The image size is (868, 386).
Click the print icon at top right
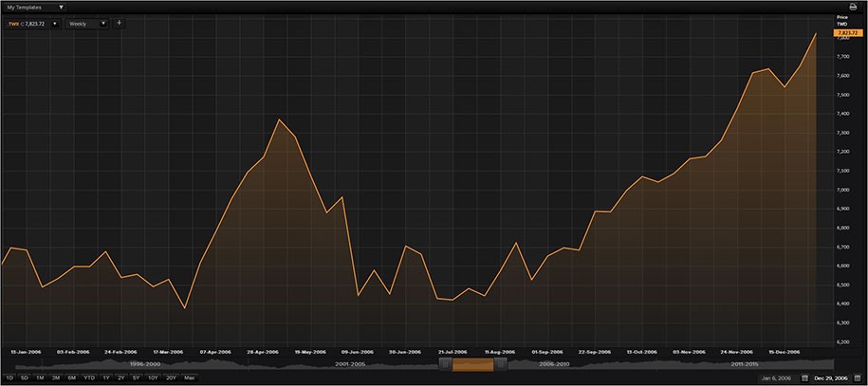[x=853, y=7]
